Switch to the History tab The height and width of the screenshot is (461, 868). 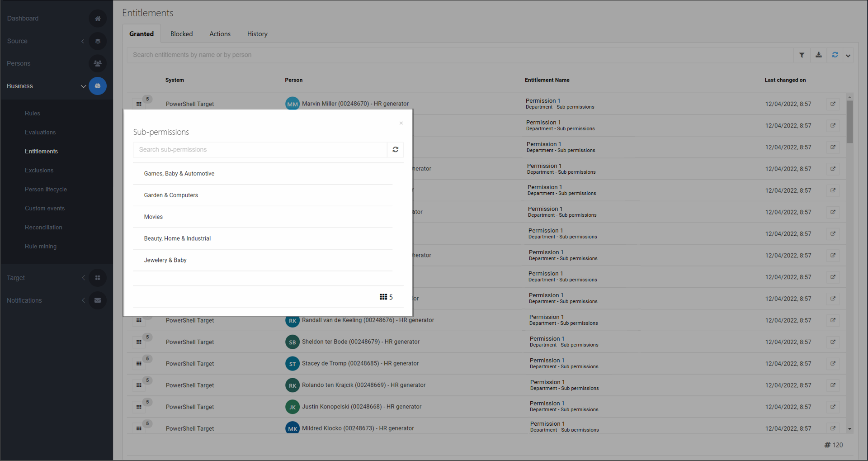[x=257, y=33]
